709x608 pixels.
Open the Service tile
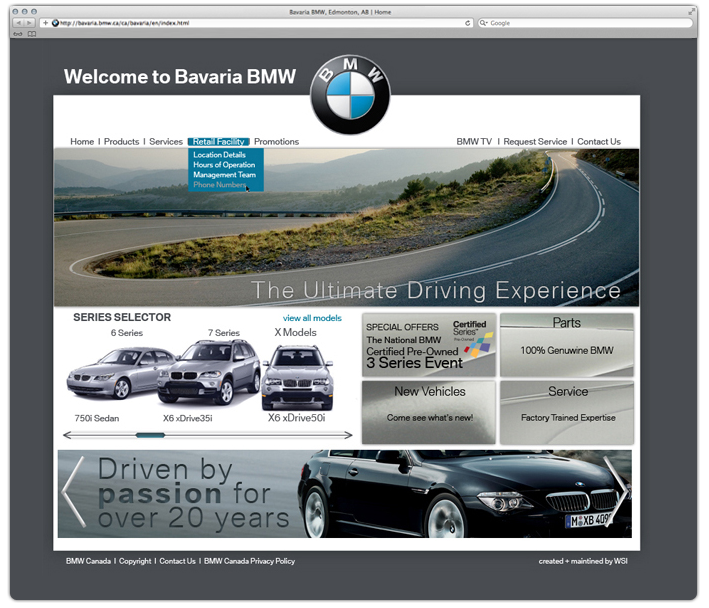tap(567, 412)
